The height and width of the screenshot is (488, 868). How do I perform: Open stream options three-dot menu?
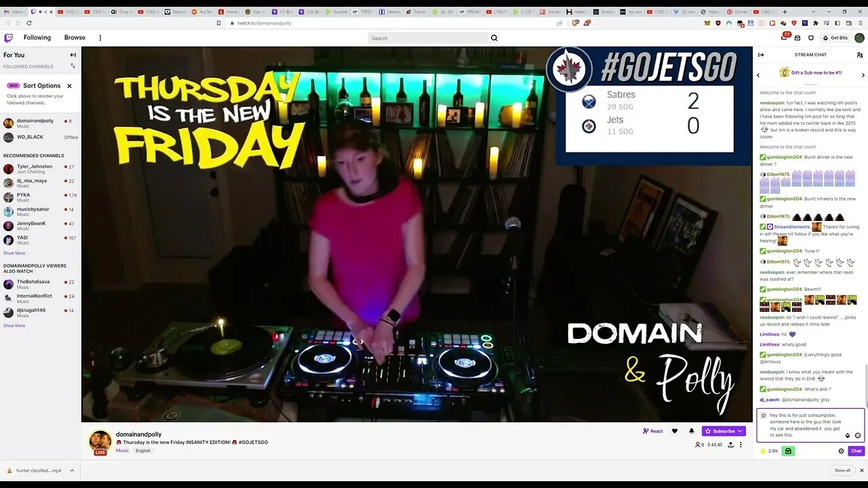point(741,445)
